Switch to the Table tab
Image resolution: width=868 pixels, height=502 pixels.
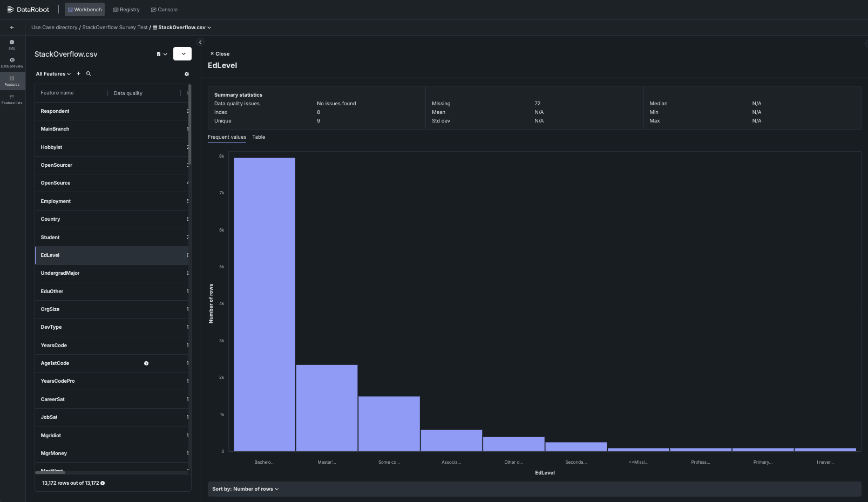pyautogui.click(x=259, y=137)
